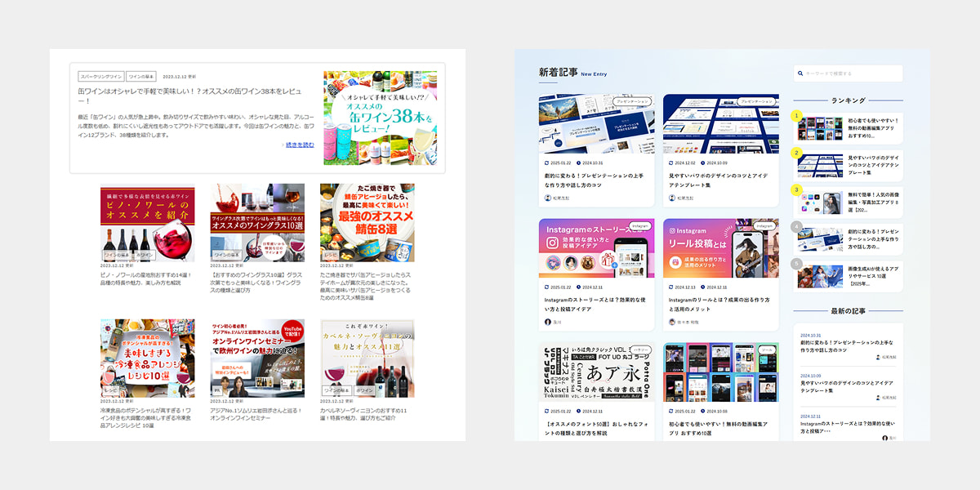Viewport: 980px width, 490px height.
Task: Click the YouTube icon on the online wine seminar thumbnail
Action: click(x=292, y=332)
